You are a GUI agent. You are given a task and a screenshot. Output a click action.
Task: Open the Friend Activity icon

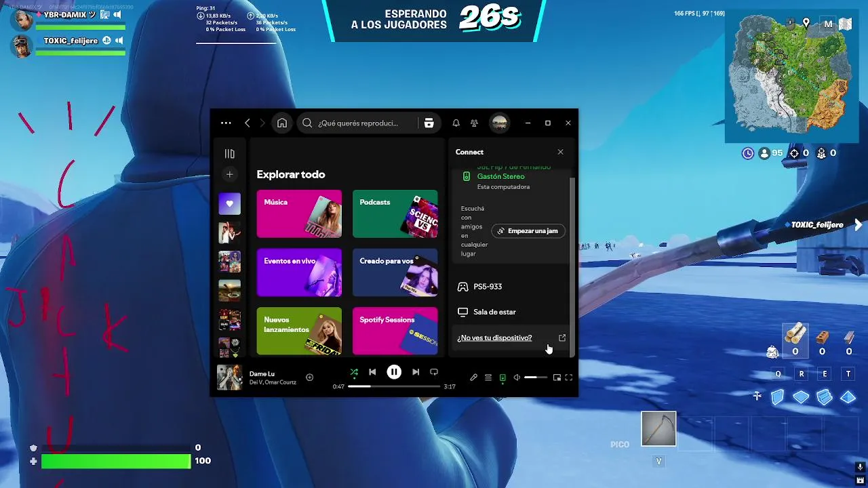coord(474,123)
